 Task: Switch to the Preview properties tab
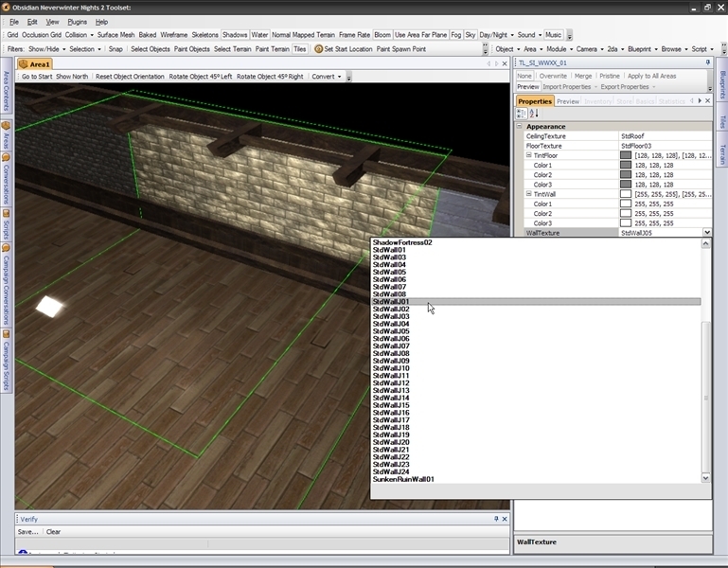(568, 101)
